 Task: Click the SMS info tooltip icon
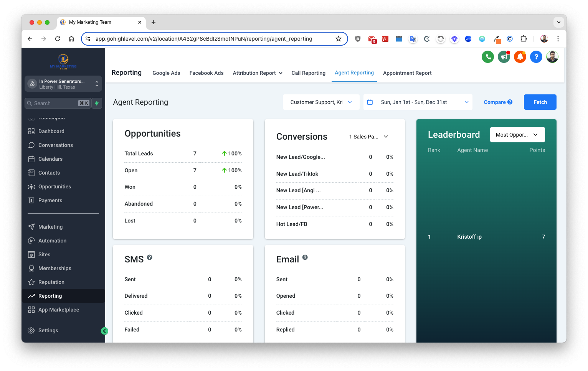(x=150, y=257)
